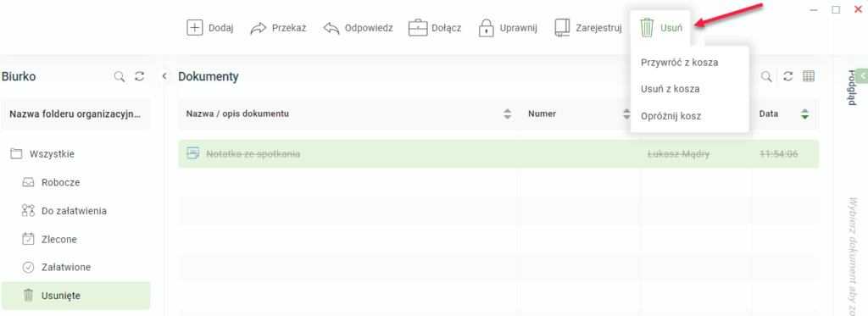868x316 pixels.
Task: Click the Przekaż forward arrow icon
Action: (259, 28)
